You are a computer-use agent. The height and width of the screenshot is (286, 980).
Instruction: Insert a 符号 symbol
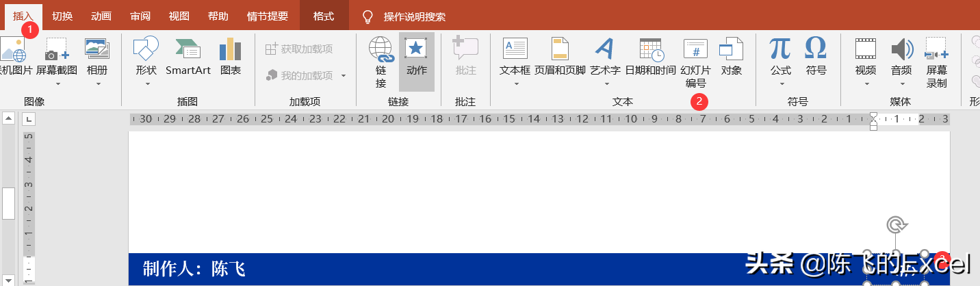tap(816, 56)
